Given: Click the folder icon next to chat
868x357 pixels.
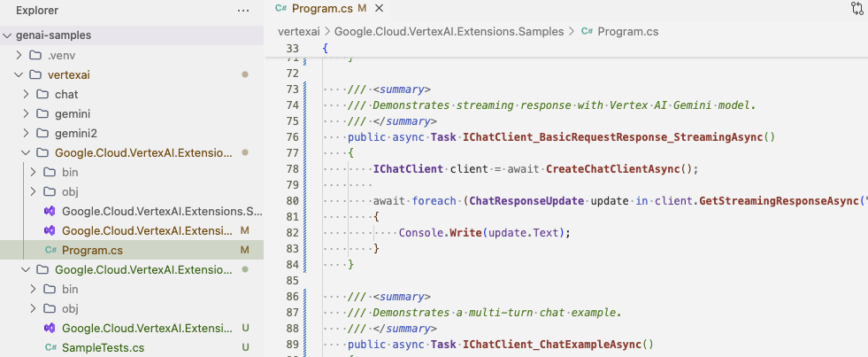Looking at the screenshot, I should (x=42, y=94).
